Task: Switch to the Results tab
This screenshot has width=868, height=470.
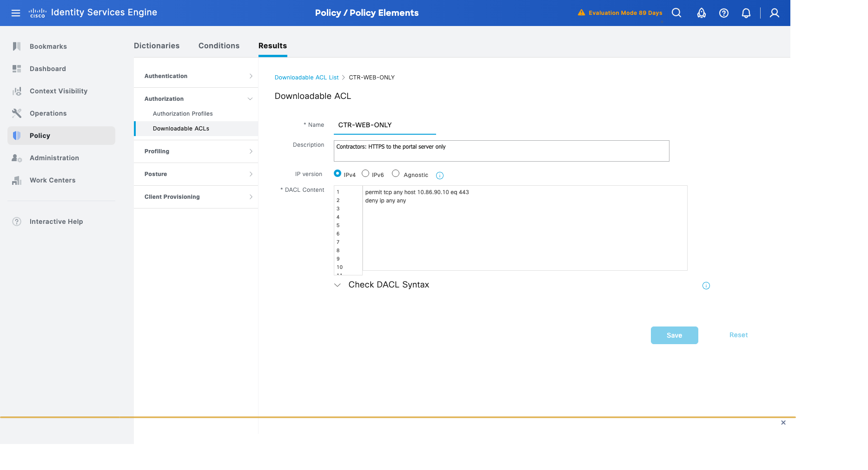Action: pyautogui.click(x=272, y=46)
